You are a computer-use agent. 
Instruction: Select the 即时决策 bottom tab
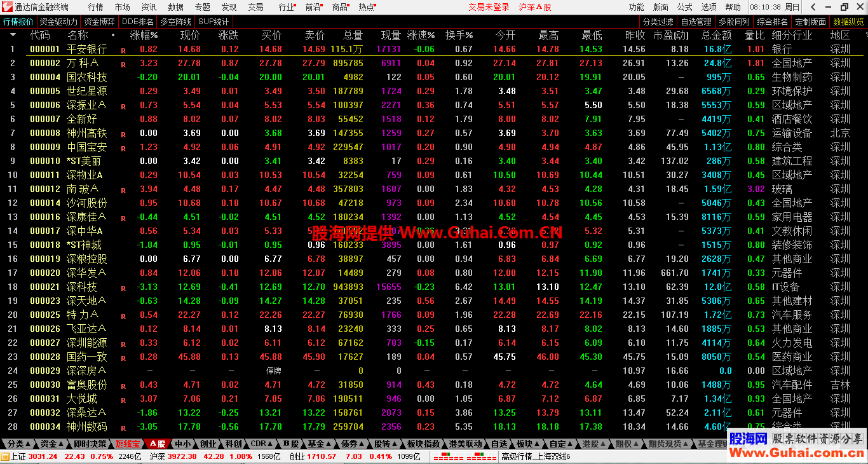pos(90,444)
